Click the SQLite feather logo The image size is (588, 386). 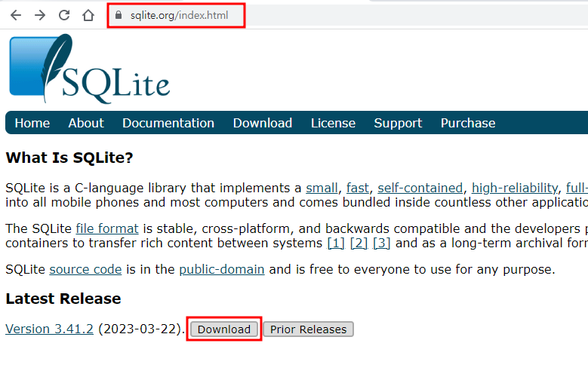[x=90, y=69]
